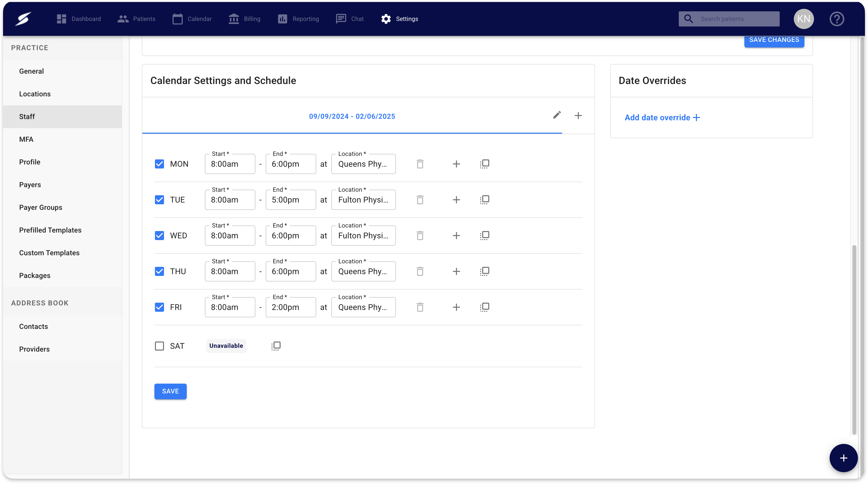The height and width of the screenshot is (484, 868).
Task: Copy Saturday schedule to other days
Action: [x=276, y=346]
